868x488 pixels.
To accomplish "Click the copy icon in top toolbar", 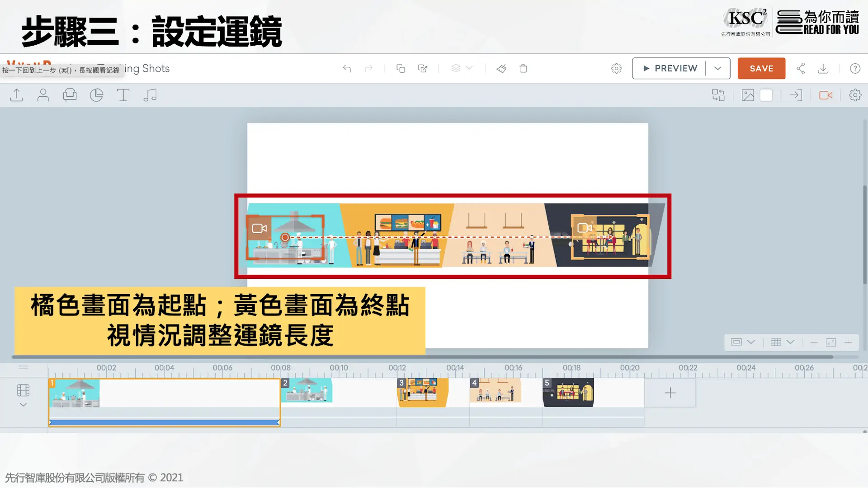I will [x=401, y=68].
